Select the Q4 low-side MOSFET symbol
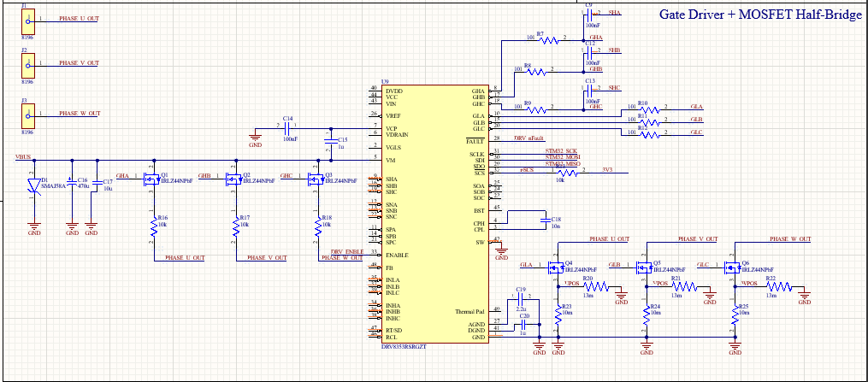The image size is (868, 382). click(x=555, y=268)
